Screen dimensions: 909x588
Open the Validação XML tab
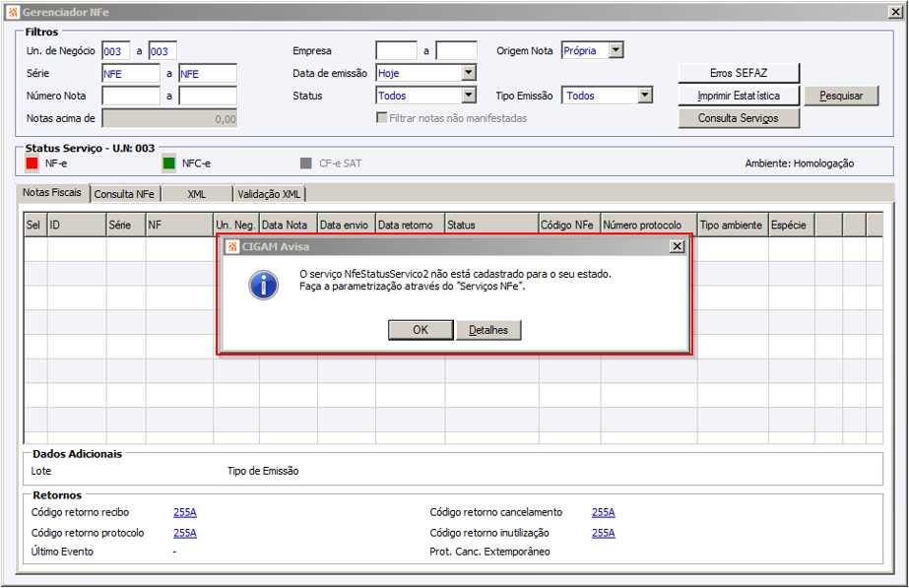click(269, 194)
